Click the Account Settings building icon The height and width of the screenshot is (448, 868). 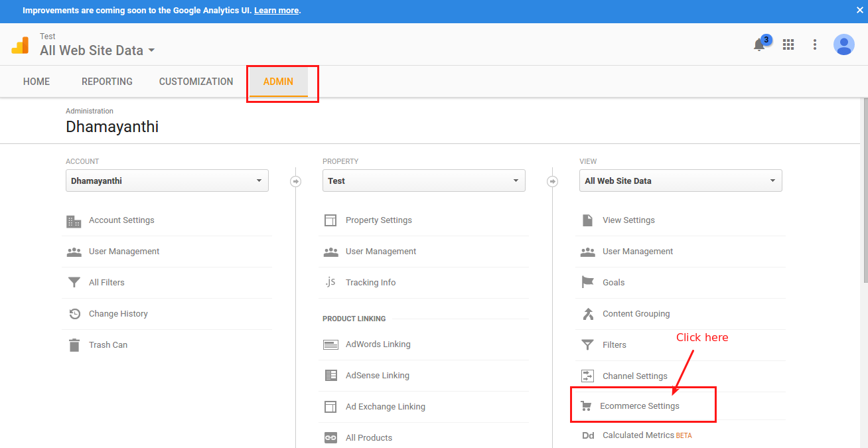[74, 220]
